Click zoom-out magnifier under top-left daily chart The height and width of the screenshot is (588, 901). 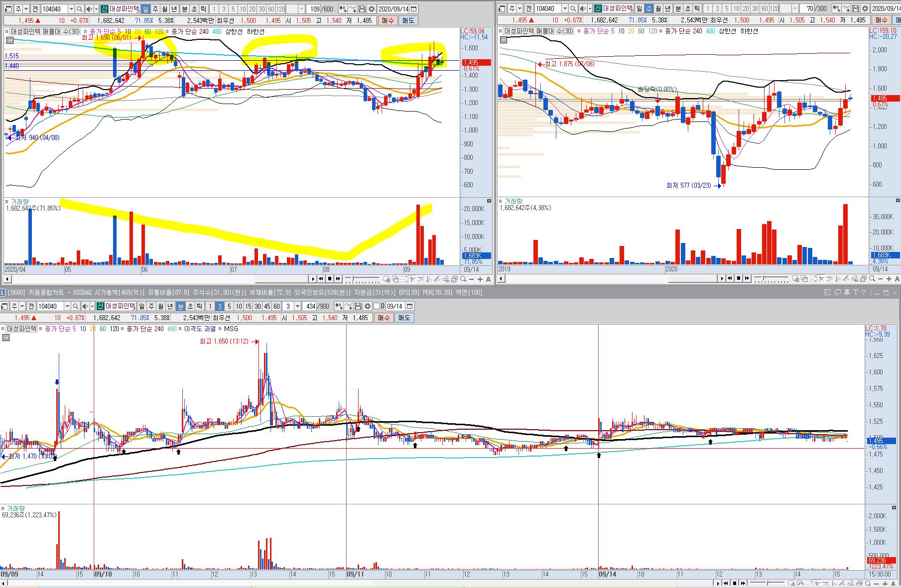[x=463, y=279]
